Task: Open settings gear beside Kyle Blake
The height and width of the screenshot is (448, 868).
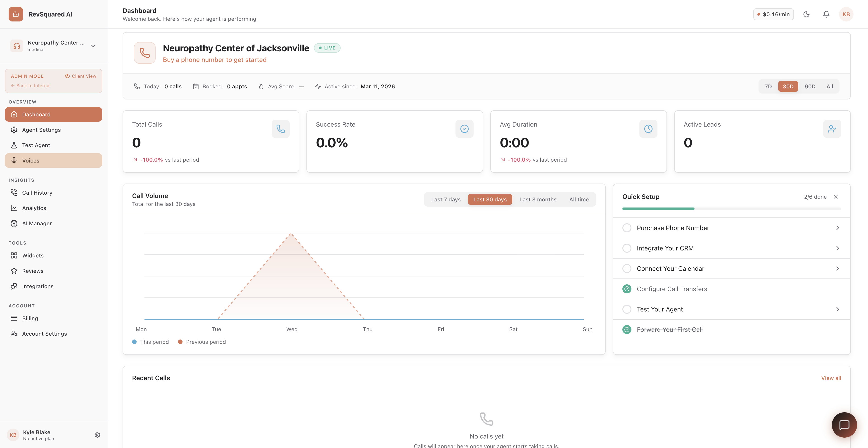Action: [x=97, y=435]
